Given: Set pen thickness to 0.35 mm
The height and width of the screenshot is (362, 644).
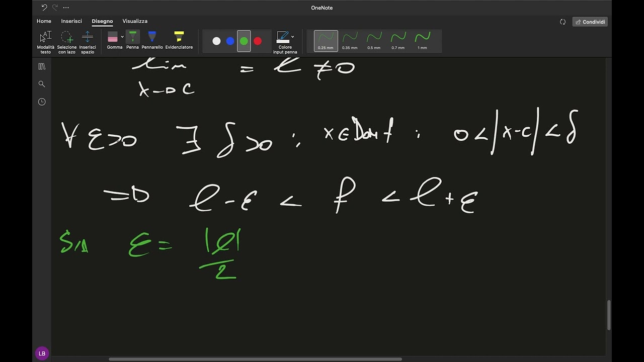Looking at the screenshot, I should (x=350, y=41).
